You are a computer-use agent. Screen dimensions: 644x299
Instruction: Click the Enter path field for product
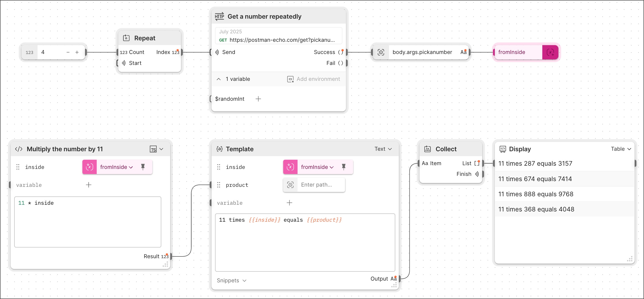click(321, 185)
